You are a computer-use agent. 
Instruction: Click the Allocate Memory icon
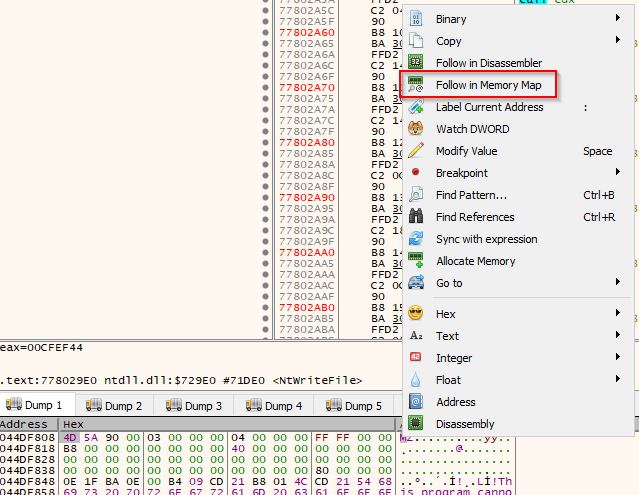coord(416,261)
